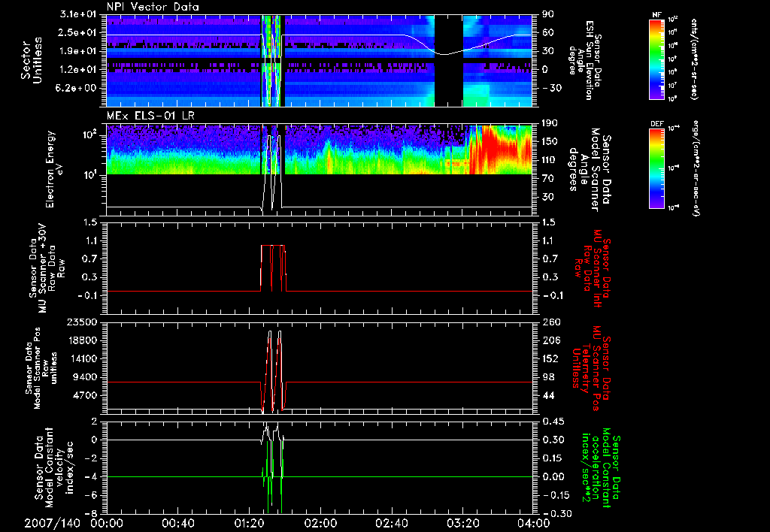770x532 pixels.
Task: Click the 190 scanner angle tick
Action: (550, 123)
